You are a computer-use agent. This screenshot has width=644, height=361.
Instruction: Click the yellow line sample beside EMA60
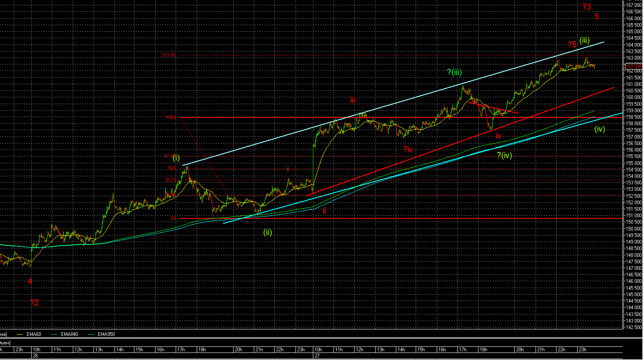(20, 335)
